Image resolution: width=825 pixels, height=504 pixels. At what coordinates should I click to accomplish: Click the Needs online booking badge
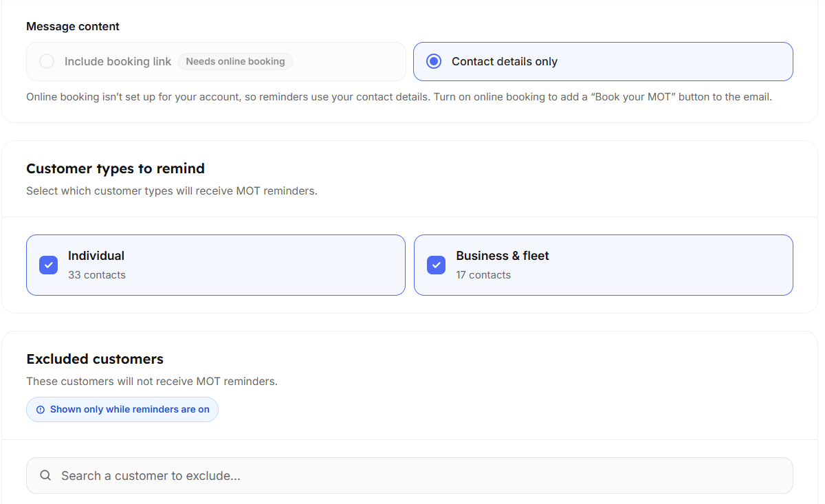click(x=235, y=61)
